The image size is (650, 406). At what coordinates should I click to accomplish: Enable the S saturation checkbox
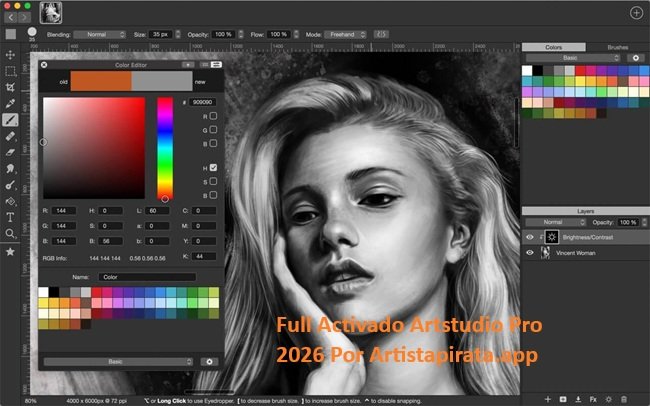coord(213,181)
